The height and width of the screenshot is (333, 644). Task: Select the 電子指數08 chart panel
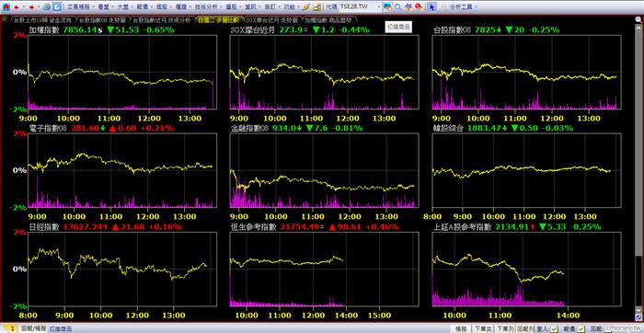coord(121,170)
